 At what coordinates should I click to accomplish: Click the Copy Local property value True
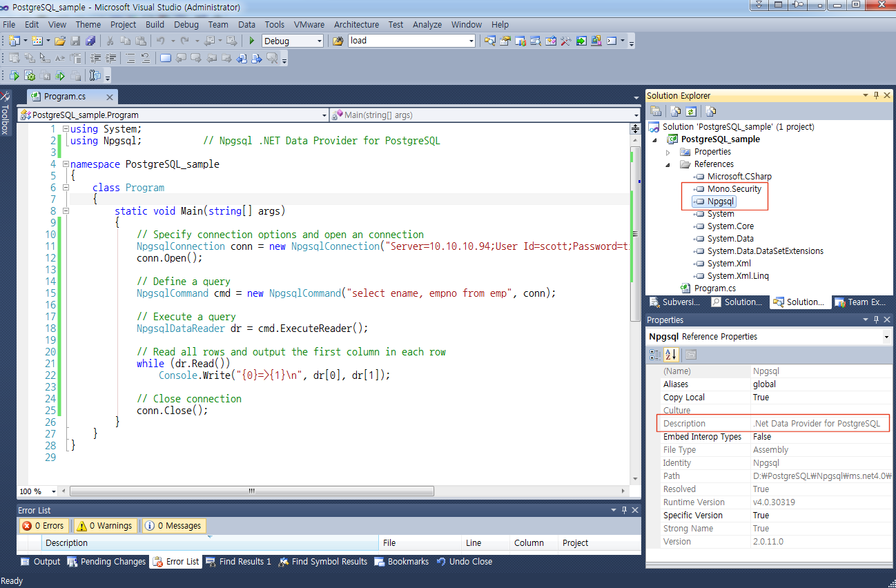coord(820,398)
